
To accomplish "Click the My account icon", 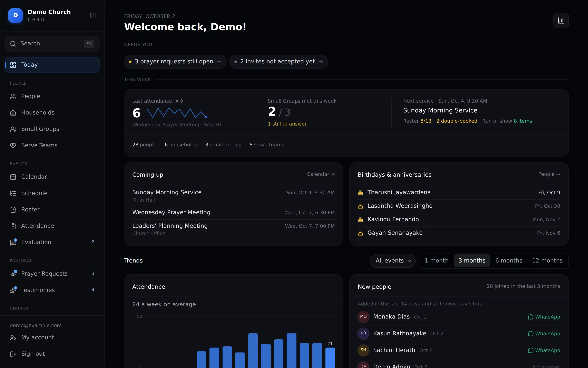I will [x=13, y=338].
